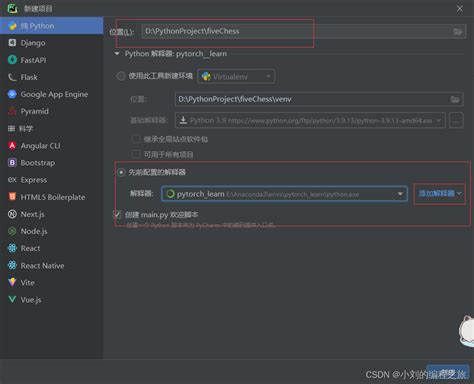Select Vue.js text label
474x384 pixels.
tap(31, 300)
